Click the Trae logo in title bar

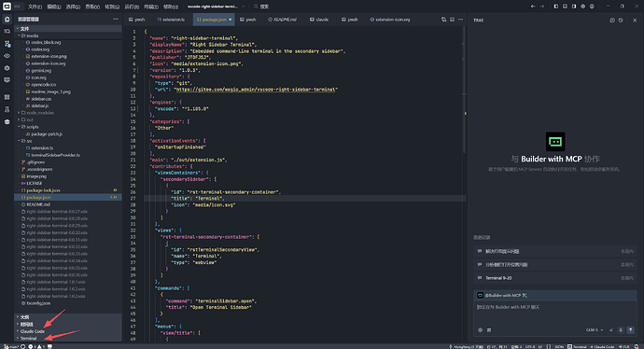point(7,7)
